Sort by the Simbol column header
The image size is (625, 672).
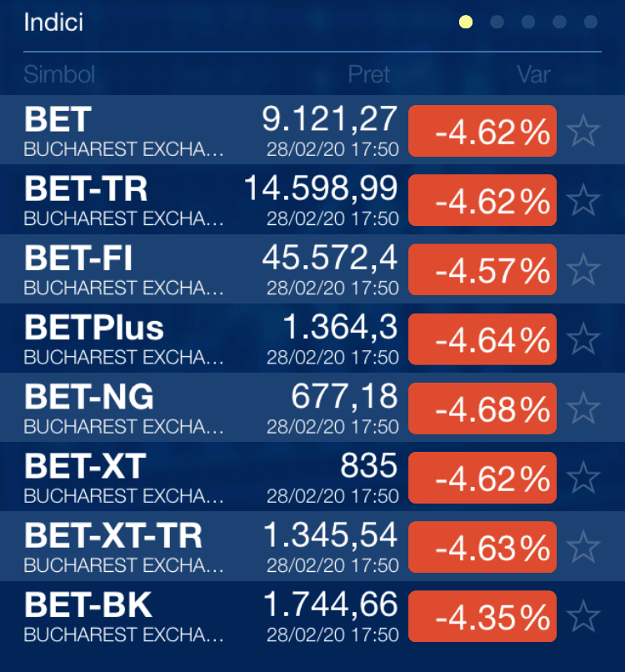[59, 74]
